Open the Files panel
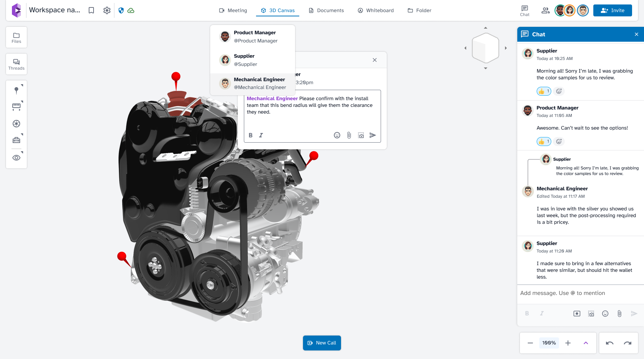644x359 pixels. [16, 38]
